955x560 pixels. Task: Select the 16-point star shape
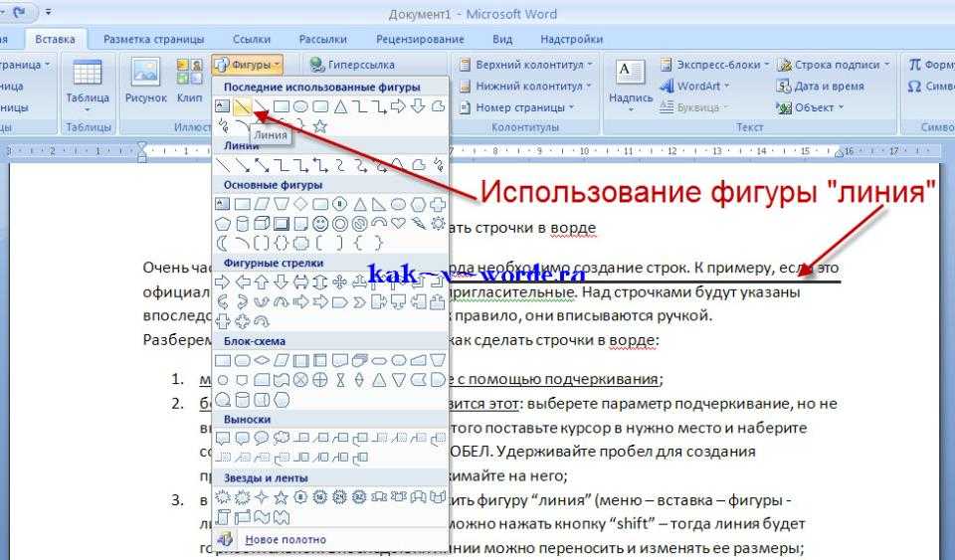[x=320, y=497]
